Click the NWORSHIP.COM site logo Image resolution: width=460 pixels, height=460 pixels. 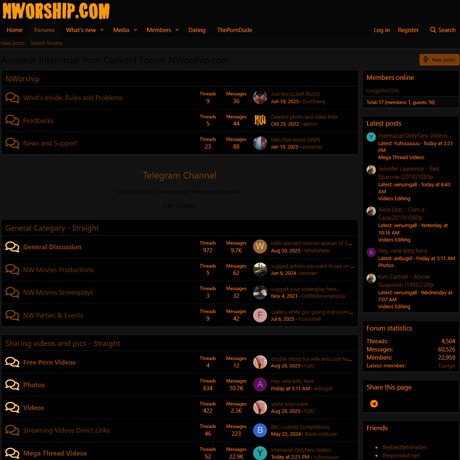coord(56,11)
